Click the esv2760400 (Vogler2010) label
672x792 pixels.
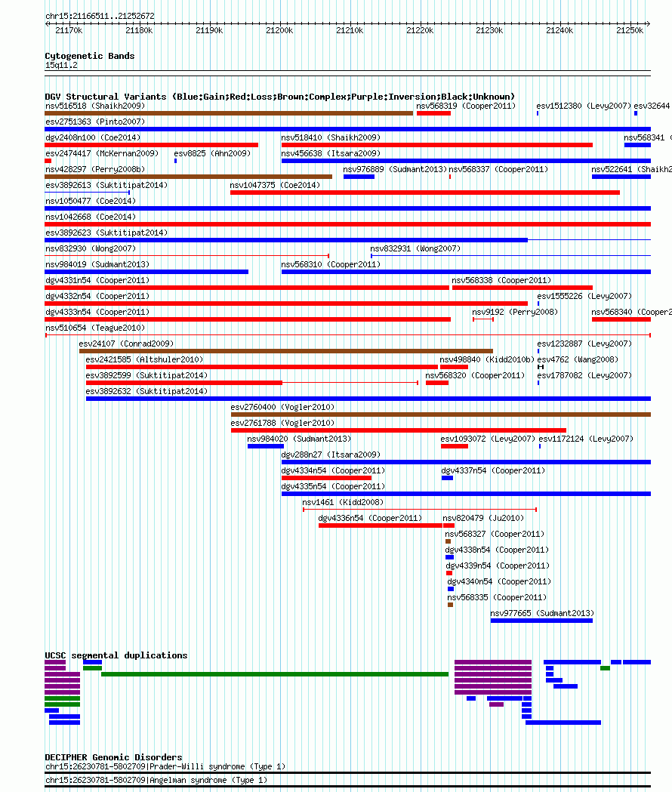point(282,407)
